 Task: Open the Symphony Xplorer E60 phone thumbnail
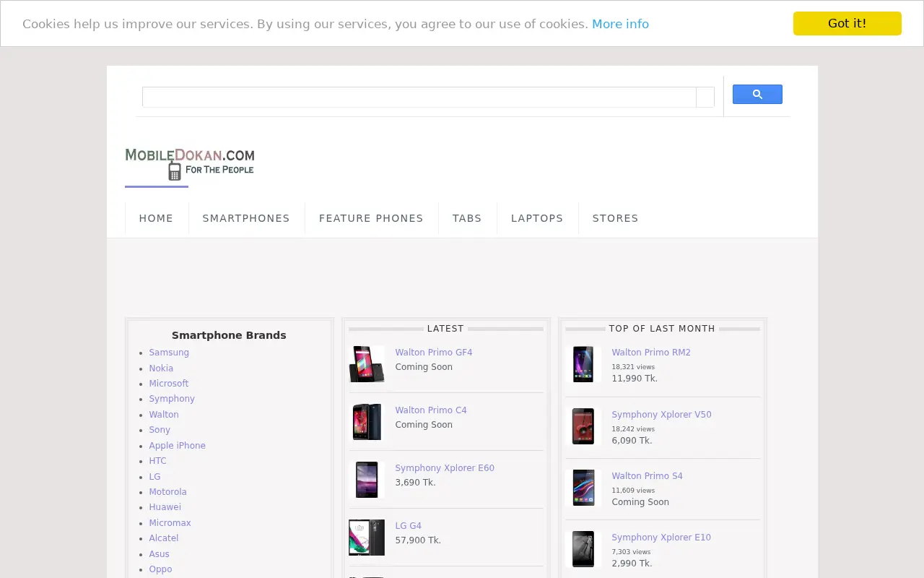point(367,480)
